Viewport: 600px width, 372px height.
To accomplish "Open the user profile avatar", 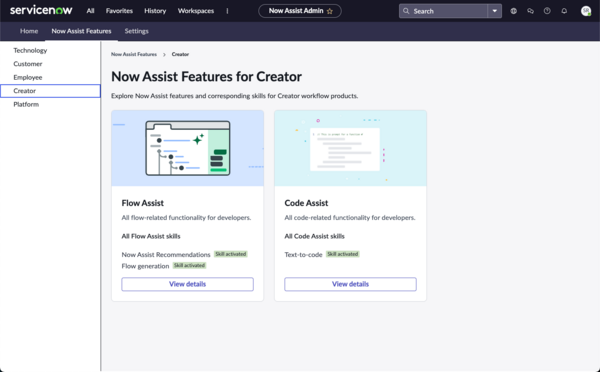I will coord(586,11).
